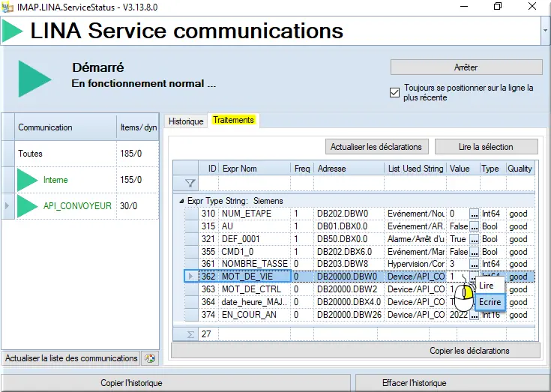Open the ellipsis button for EN_COUR_AN value
551x392 pixels.
click(x=474, y=315)
